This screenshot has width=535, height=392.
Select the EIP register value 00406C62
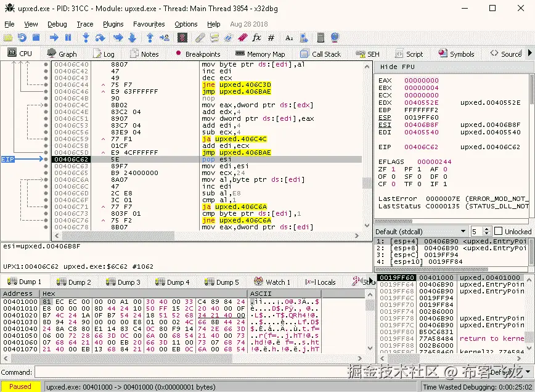tap(421, 147)
